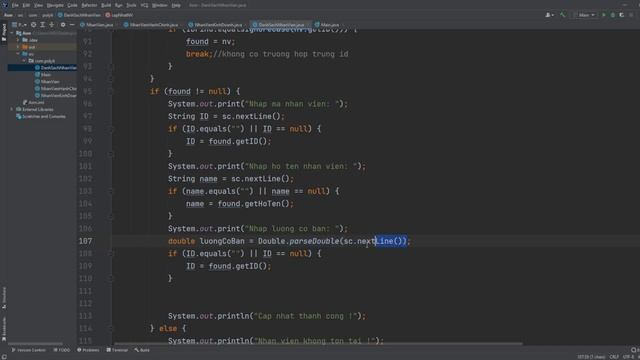Click Run with Coverage icon

622,15
